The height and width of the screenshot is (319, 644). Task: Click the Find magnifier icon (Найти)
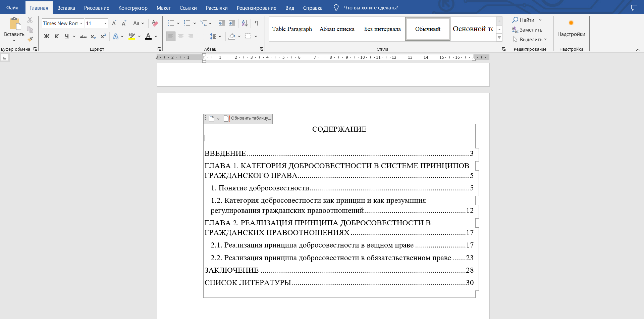pyautogui.click(x=515, y=20)
